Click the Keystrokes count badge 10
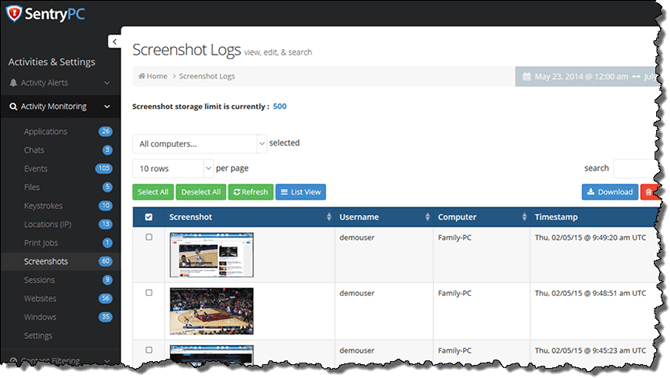The width and height of the screenshot is (670, 378). 106,205
